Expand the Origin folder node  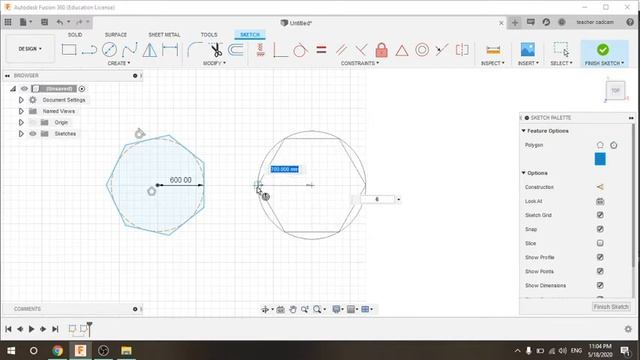[21, 122]
